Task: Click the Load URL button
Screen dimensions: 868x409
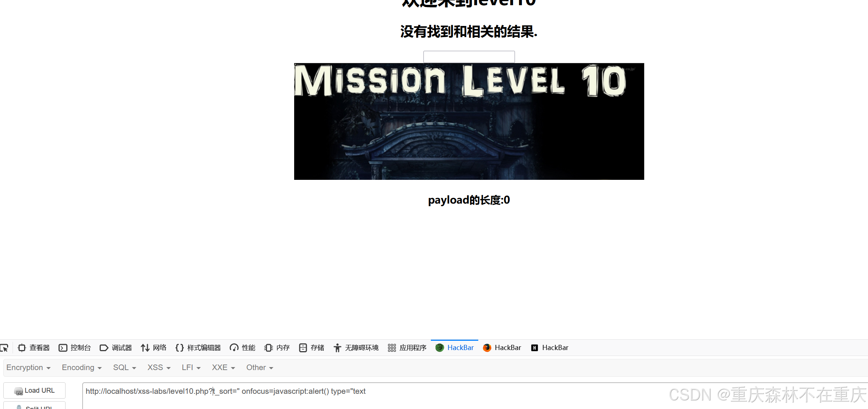Action: [x=34, y=390]
